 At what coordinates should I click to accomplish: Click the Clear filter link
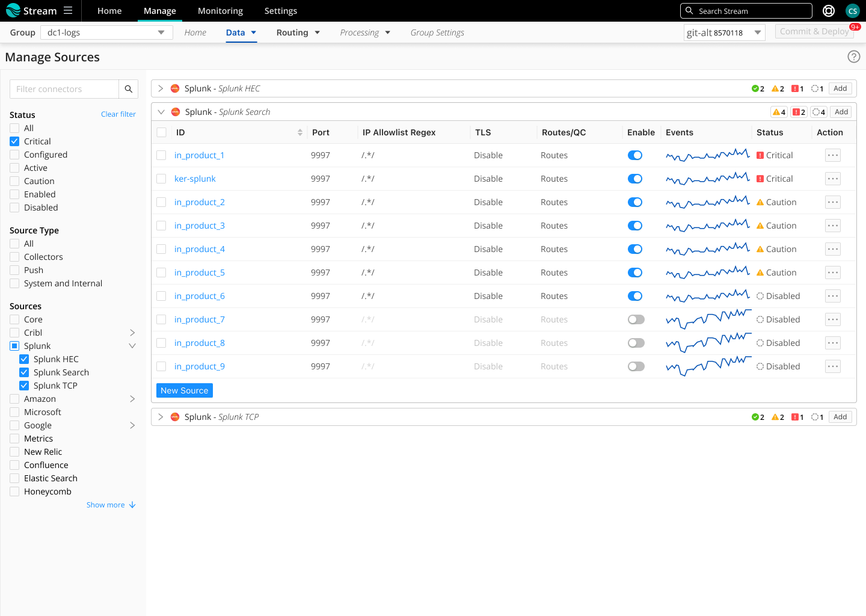118,114
